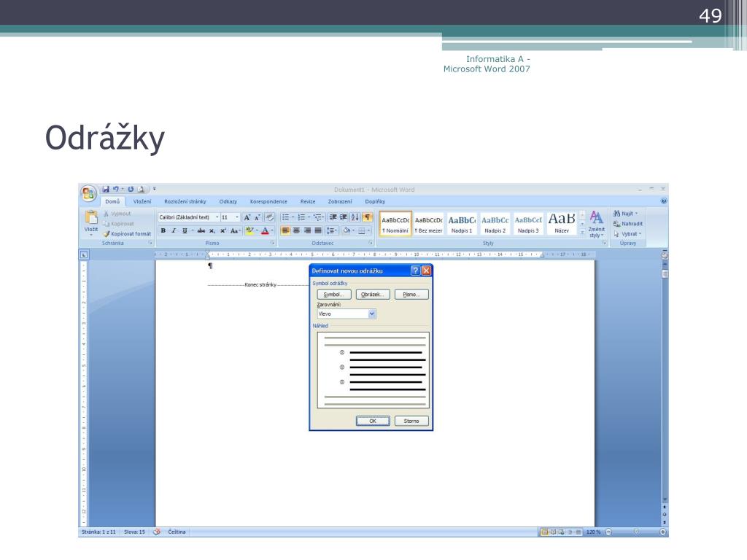Screen dimensions: 747x560
Task: Click the Obrázek... button
Action: (x=373, y=295)
